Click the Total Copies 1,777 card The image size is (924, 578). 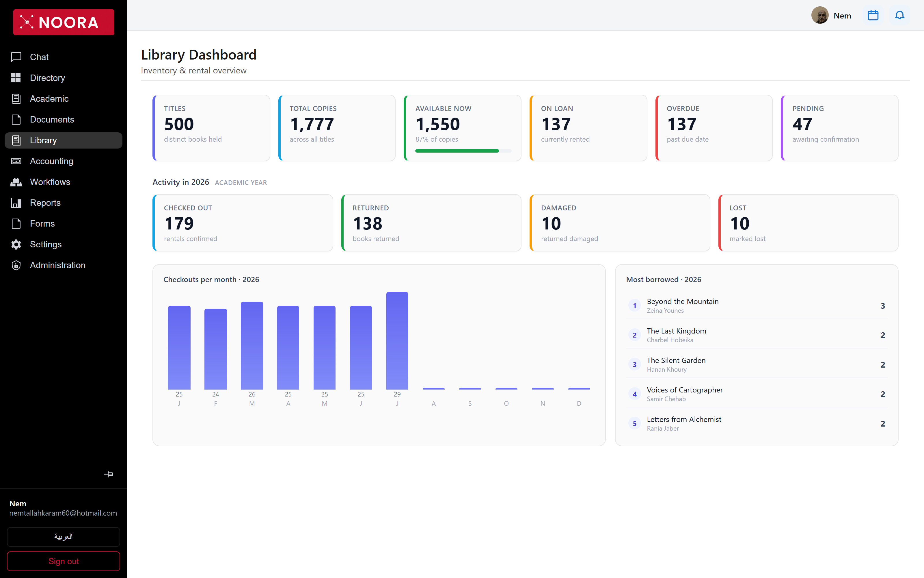tap(337, 128)
